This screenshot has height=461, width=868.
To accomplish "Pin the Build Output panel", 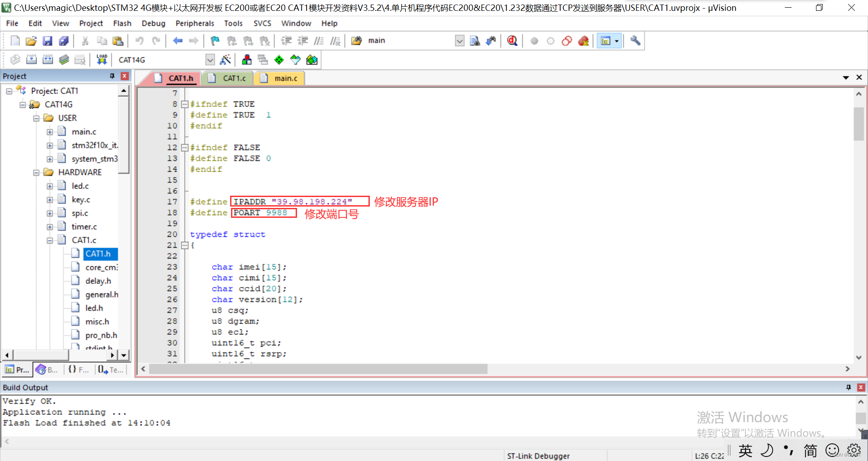I will pos(849,387).
